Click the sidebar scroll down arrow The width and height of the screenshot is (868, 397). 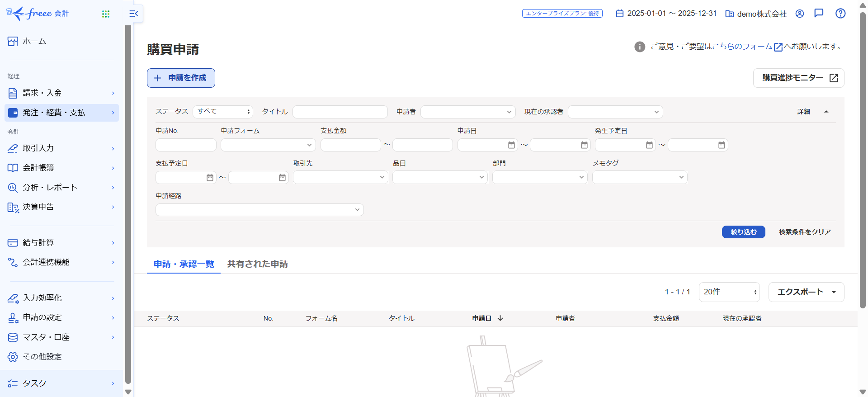tap(128, 392)
